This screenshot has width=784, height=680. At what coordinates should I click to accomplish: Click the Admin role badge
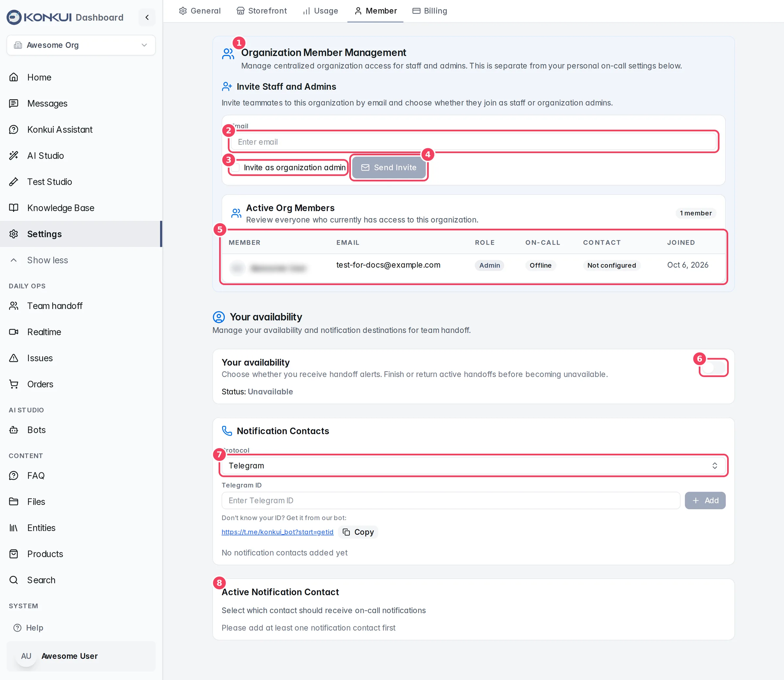pos(490,265)
